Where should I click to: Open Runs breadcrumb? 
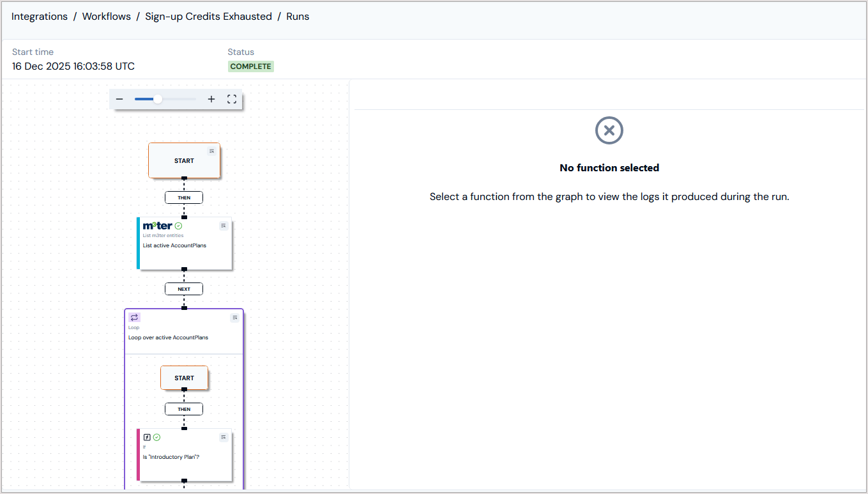click(298, 17)
